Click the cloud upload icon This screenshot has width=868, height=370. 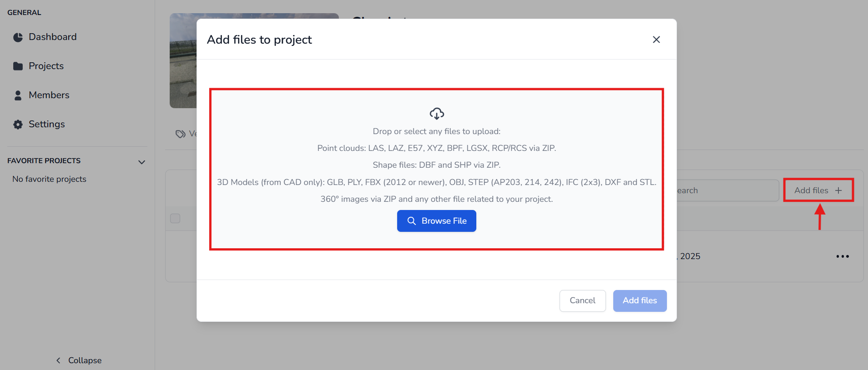point(436,114)
